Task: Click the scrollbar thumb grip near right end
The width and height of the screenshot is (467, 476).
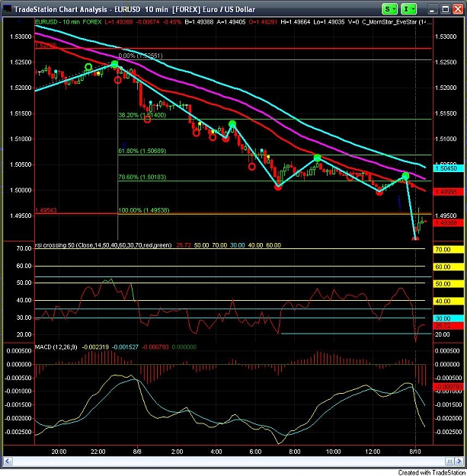Action: 449,462
